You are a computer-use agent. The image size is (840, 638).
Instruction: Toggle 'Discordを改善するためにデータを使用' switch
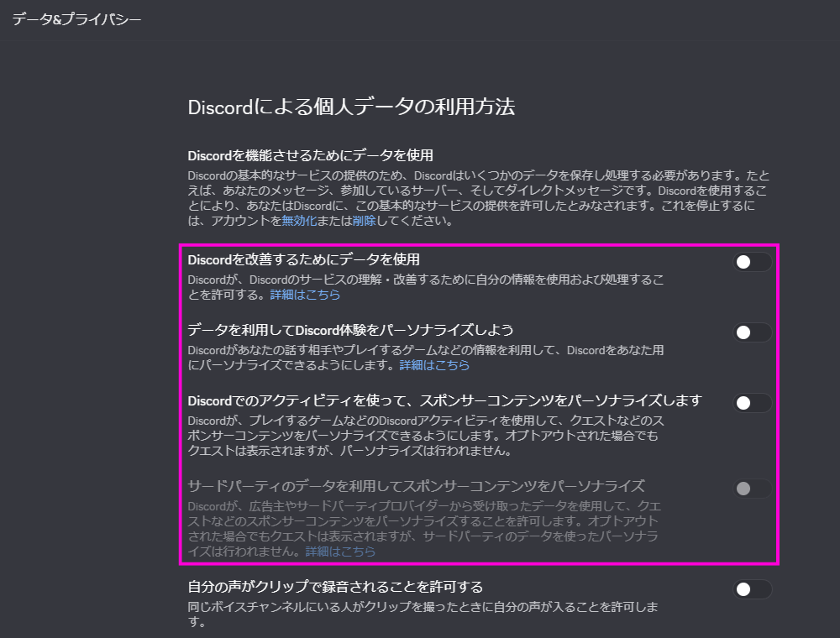pyautogui.click(x=752, y=262)
